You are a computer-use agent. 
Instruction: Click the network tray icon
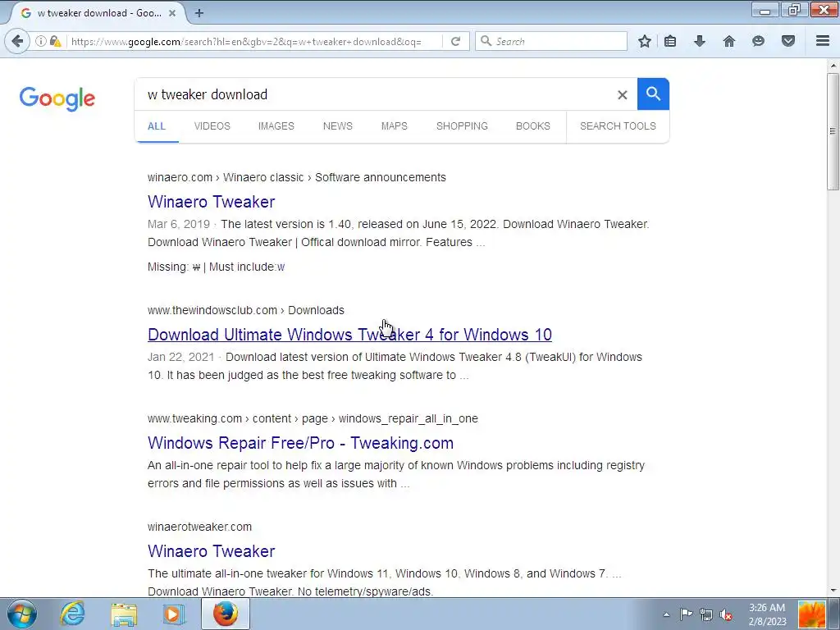[x=706, y=614]
